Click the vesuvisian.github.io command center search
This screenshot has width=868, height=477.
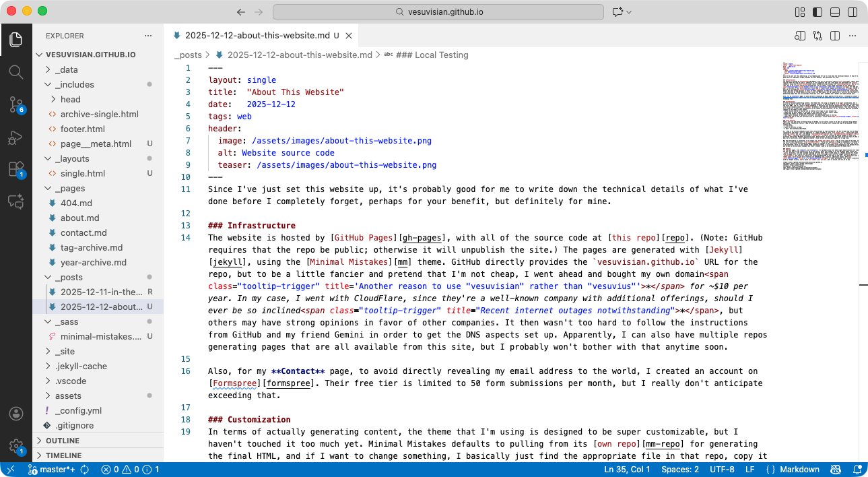pos(438,12)
